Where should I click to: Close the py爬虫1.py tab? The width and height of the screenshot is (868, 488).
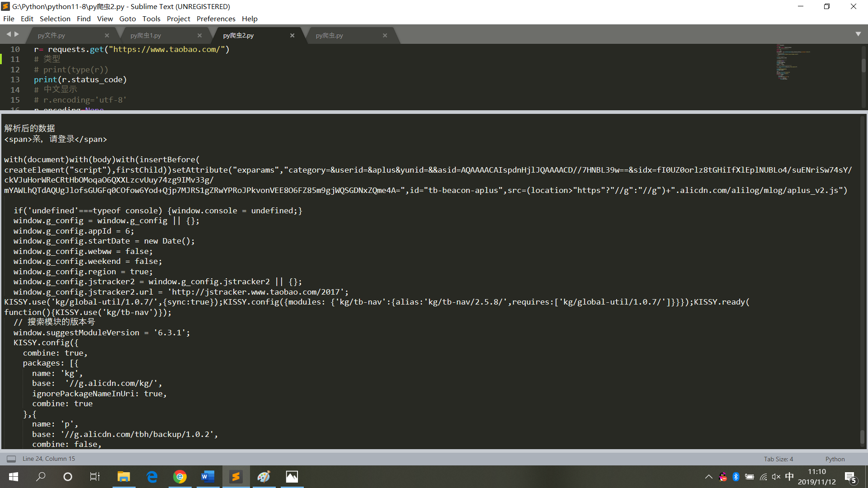tap(199, 36)
